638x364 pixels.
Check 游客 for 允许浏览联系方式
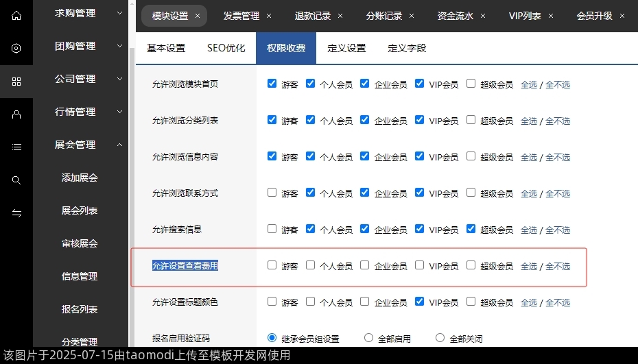(x=272, y=193)
